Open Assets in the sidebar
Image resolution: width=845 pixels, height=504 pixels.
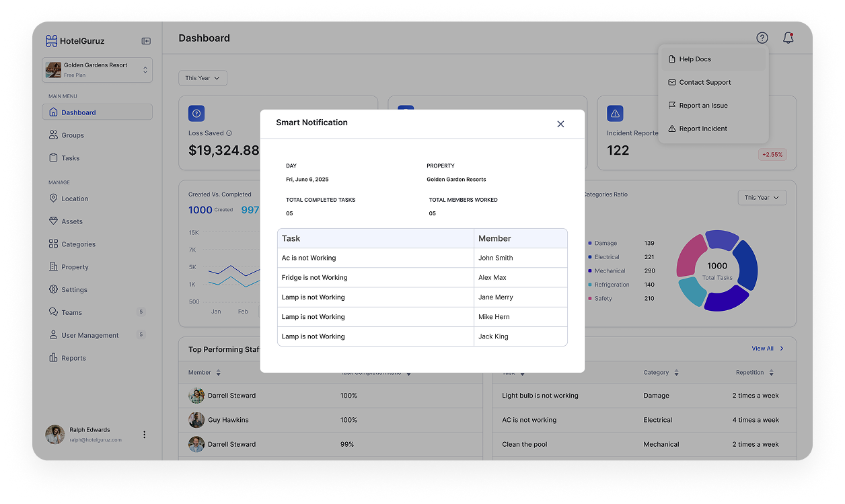point(72,221)
